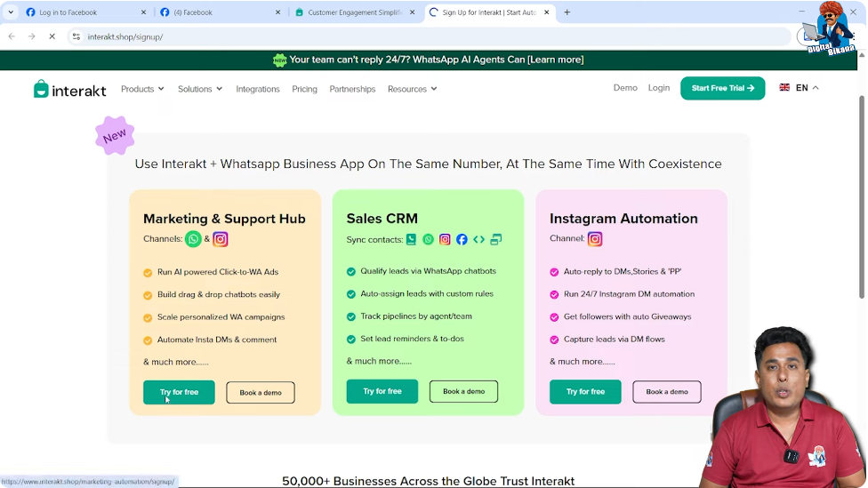
Task: Click Start Free Trial button
Action: [722, 88]
